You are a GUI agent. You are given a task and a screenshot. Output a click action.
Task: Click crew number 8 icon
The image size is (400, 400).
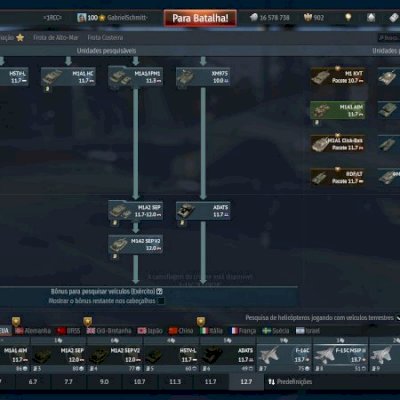tap(319, 369)
